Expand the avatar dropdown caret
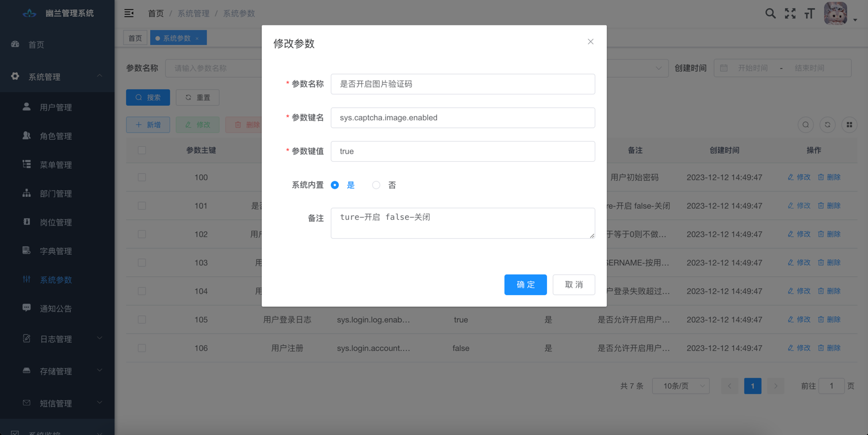Screen dimensions: 868x435 855,20
